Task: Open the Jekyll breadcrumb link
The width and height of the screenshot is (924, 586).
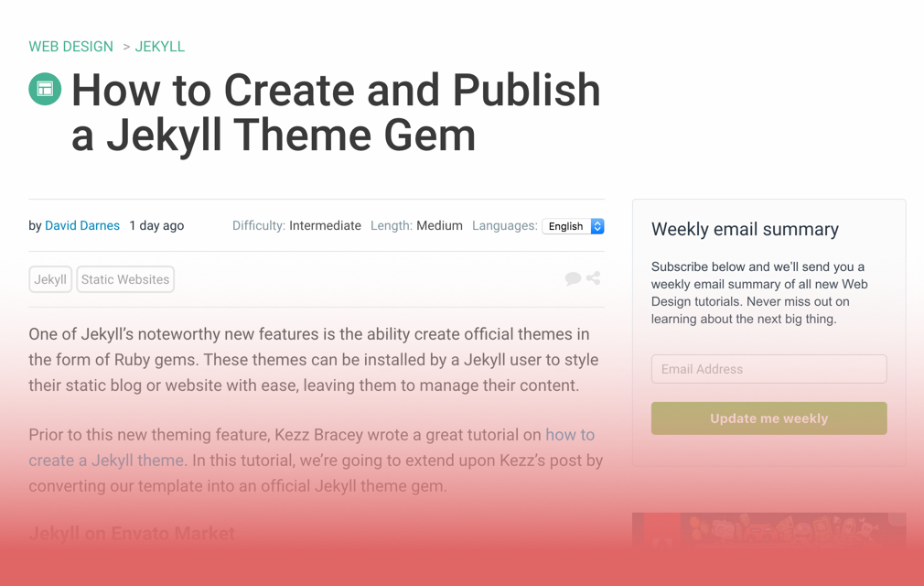Action: tap(160, 47)
